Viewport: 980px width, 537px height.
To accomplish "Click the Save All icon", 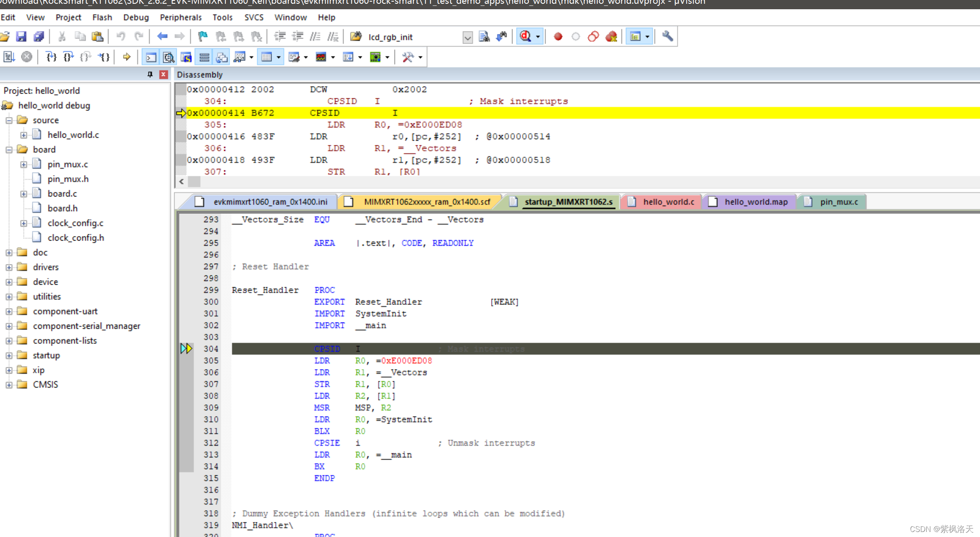I will [x=39, y=37].
